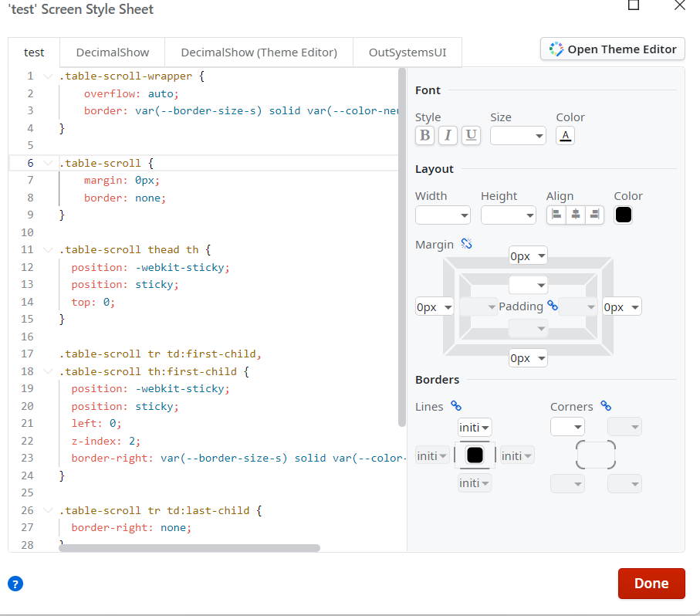Toggle Bold font style button

click(x=424, y=136)
